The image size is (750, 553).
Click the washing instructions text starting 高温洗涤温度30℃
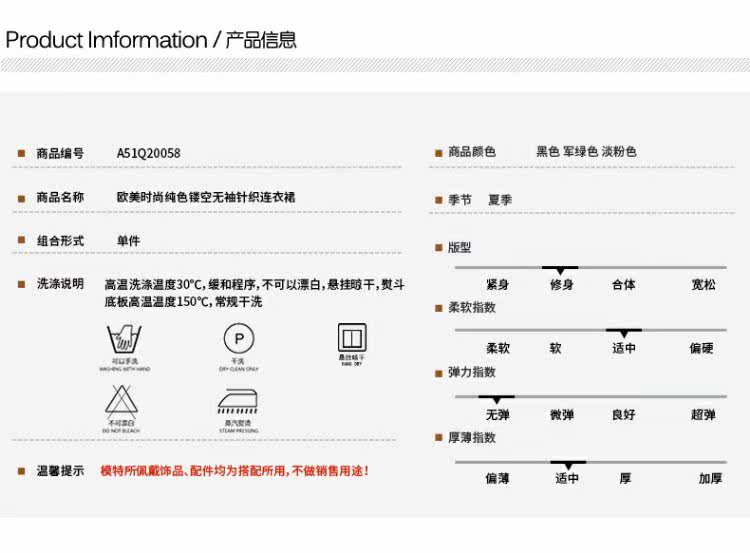click(254, 293)
